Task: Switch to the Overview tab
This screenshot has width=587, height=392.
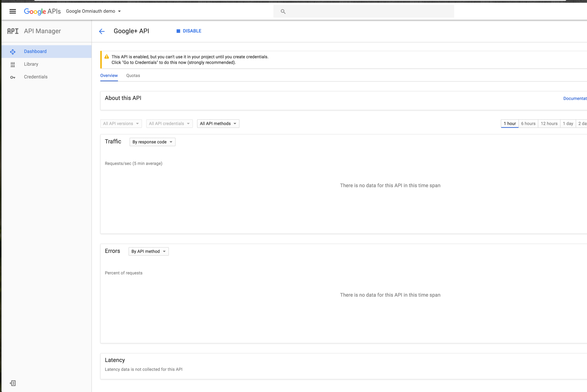Action: click(x=109, y=76)
